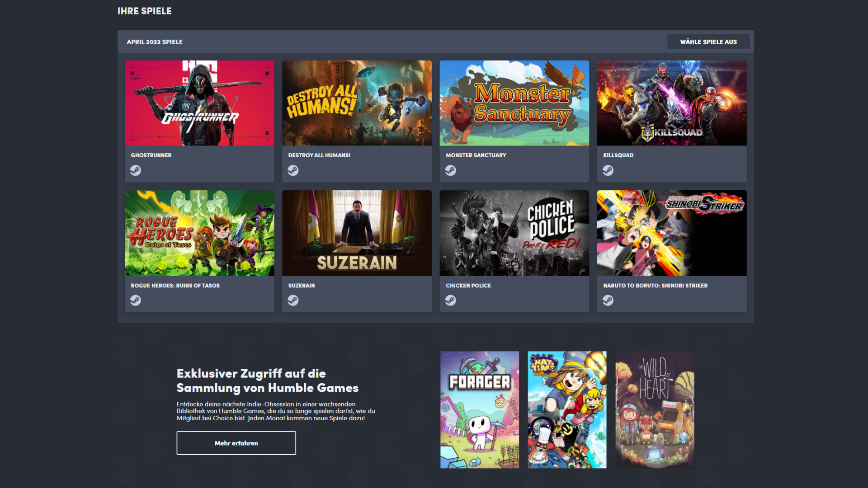Click the Steam icon under Ghostrunner

coord(136,170)
